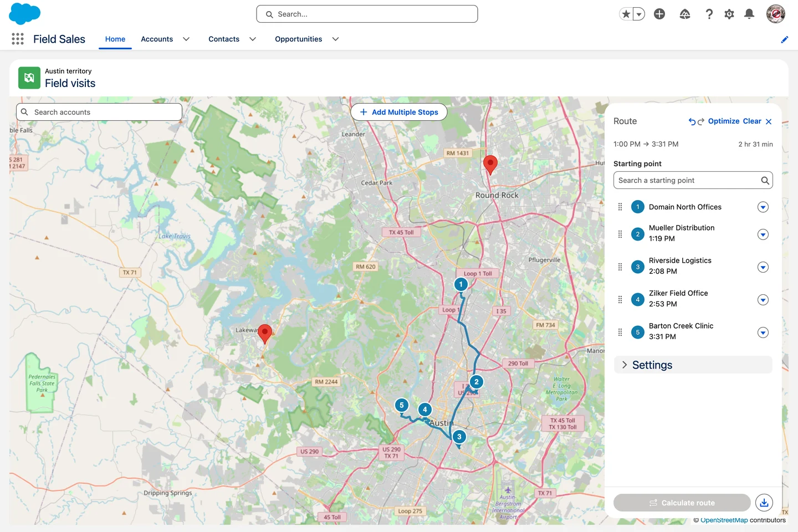Open the user profile avatar
Viewport: 798px width, 532px height.
776,14
